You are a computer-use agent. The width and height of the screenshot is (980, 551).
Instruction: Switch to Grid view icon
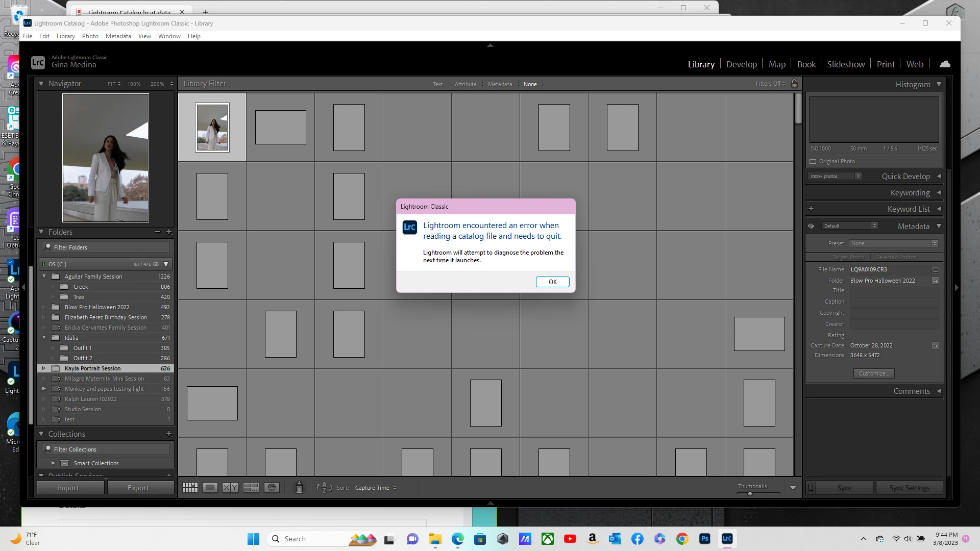click(190, 488)
